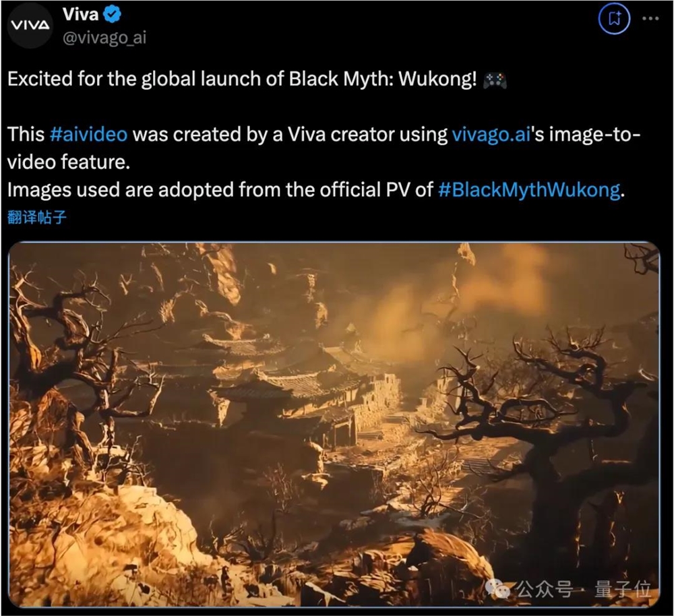This screenshot has width=674, height=616.
Task: Open the vivago.ai link
Action: pyautogui.click(x=491, y=134)
